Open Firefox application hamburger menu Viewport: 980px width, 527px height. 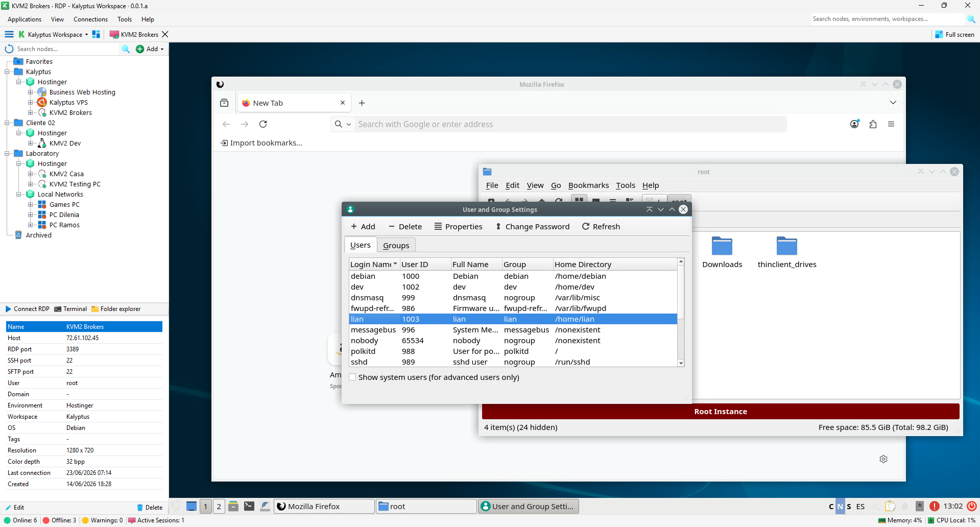point(891,124)
